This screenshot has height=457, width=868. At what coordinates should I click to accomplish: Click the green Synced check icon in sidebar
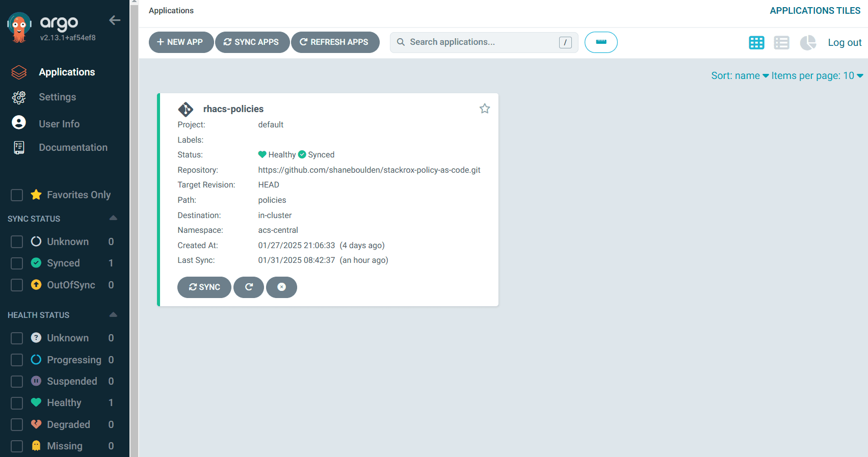click(36, 263)
